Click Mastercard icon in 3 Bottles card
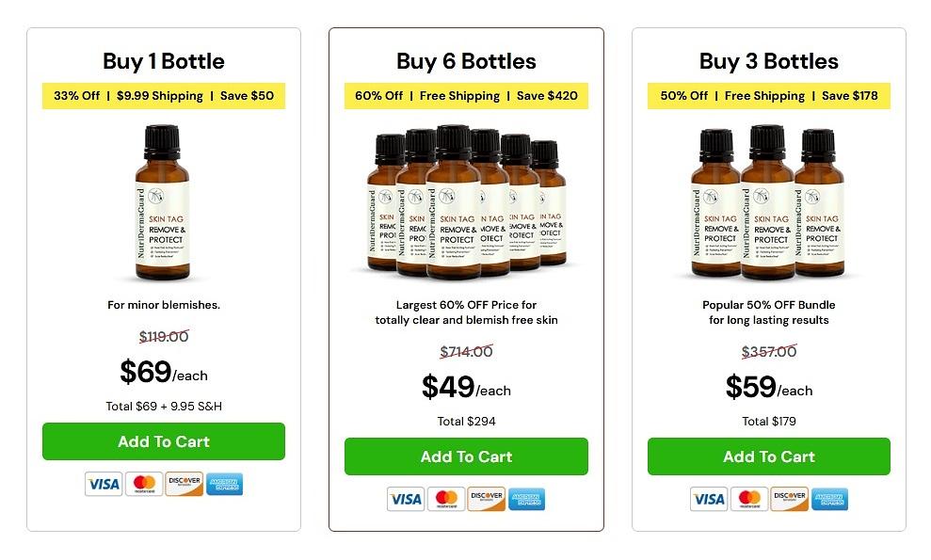 point(749,499)
